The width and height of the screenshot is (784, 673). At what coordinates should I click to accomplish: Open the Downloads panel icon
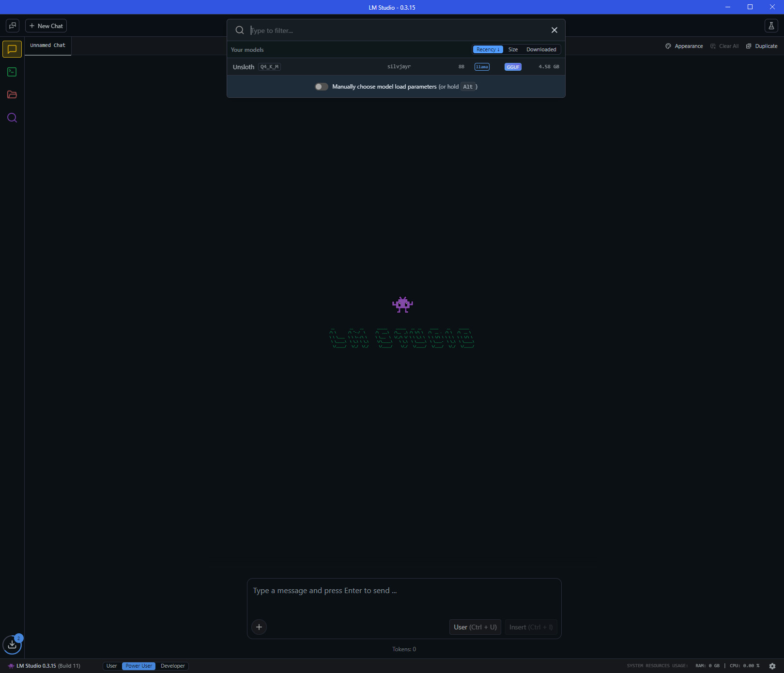click(x=12, y=644)
